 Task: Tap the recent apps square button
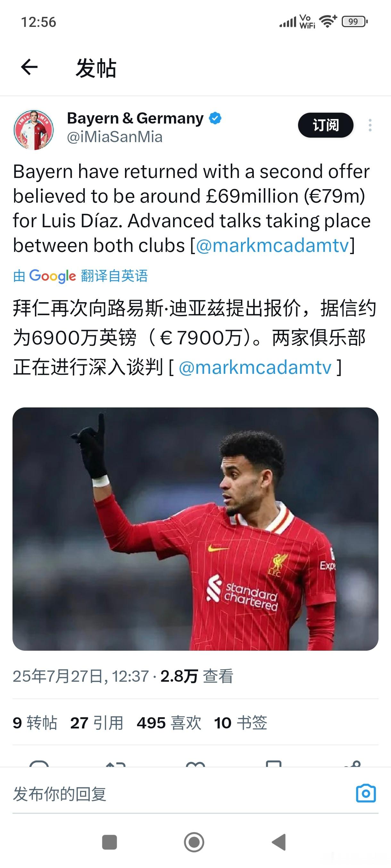[109, 842]
